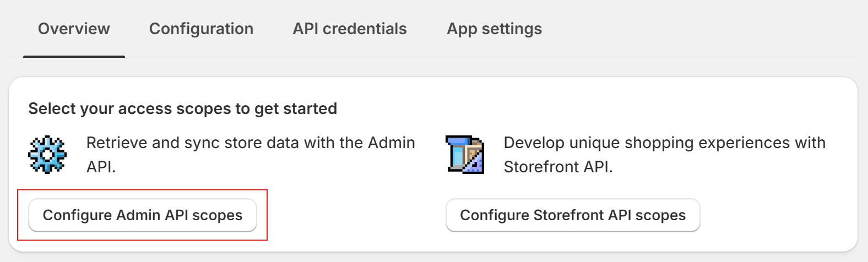
Task: Switch to the Configuration tab
Action: click(x=201, y=29)
